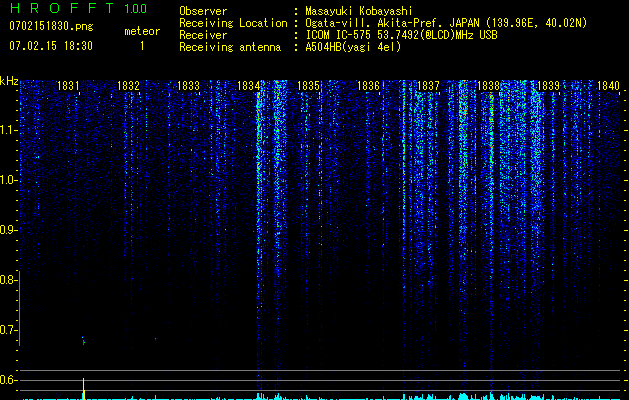This screenshot has width=629, height=400.
Task: Click the date stamp 07.02.15 18:30
Action: pos(51,46)
